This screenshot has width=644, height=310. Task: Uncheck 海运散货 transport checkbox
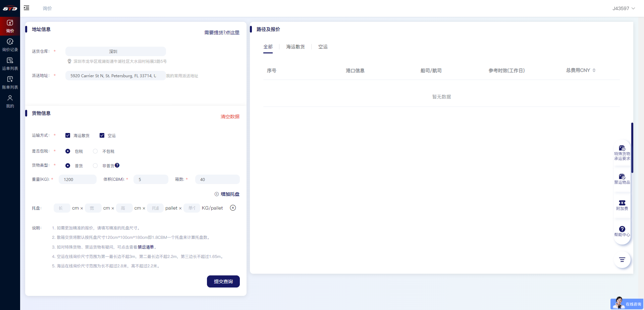coord(68,135)
